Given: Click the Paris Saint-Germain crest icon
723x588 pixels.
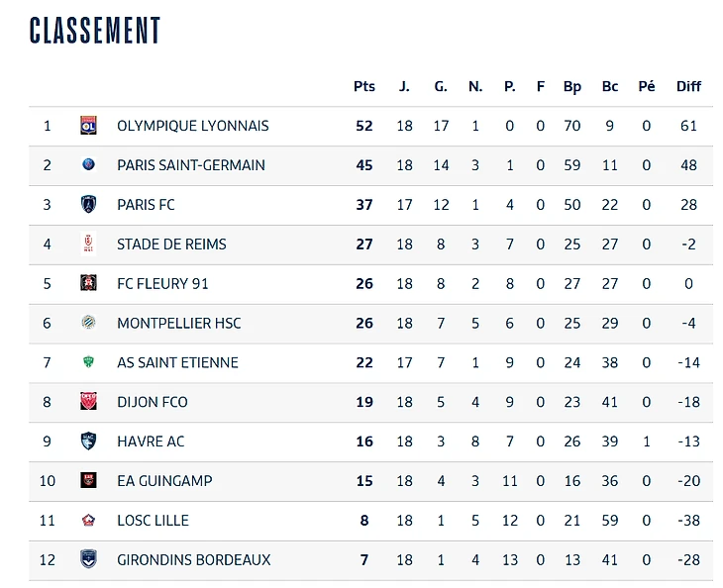Looking at the screenshot, I should tap(88, 165).
